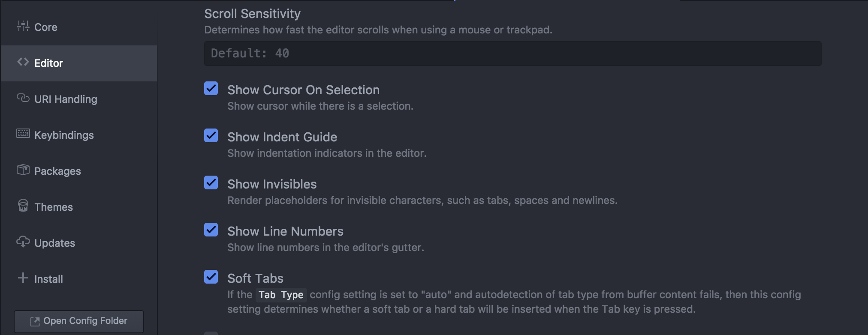This screenshot has height=335, width=868.
Task: Go to the Themes section label
Action: pyautogui.click(x=54, y=207)
